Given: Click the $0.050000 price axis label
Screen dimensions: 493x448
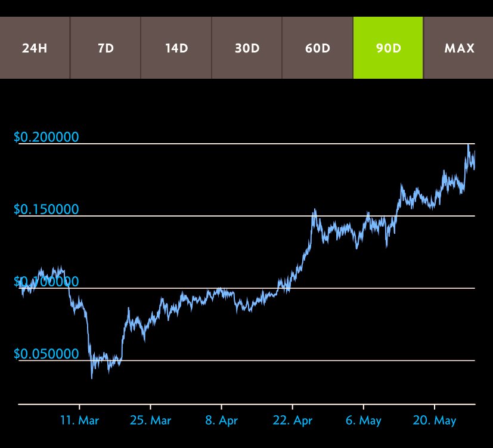Looking at the screenshot, I should [46, 354].
